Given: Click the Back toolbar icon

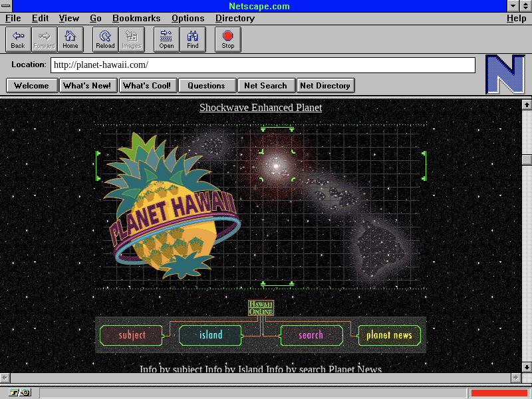Looking at the screenshot, I should pyautogui.click(x=18, y=39).
